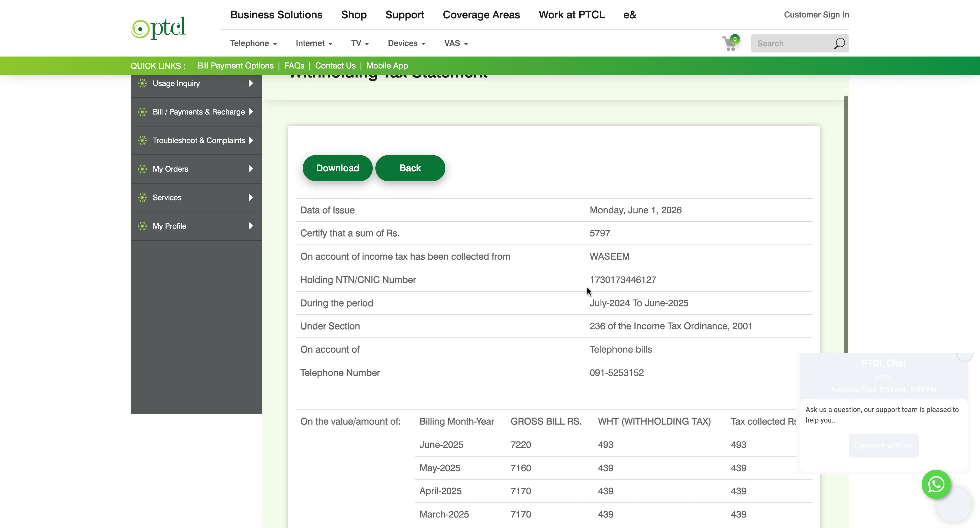Click the Bill / Payments & Recharge icon

(142, 112)
